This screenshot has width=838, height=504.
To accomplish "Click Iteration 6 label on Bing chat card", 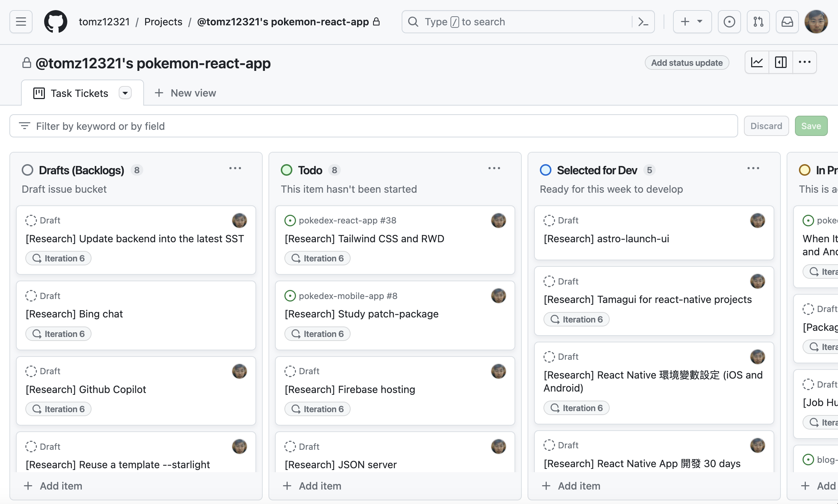I will 58,334.
